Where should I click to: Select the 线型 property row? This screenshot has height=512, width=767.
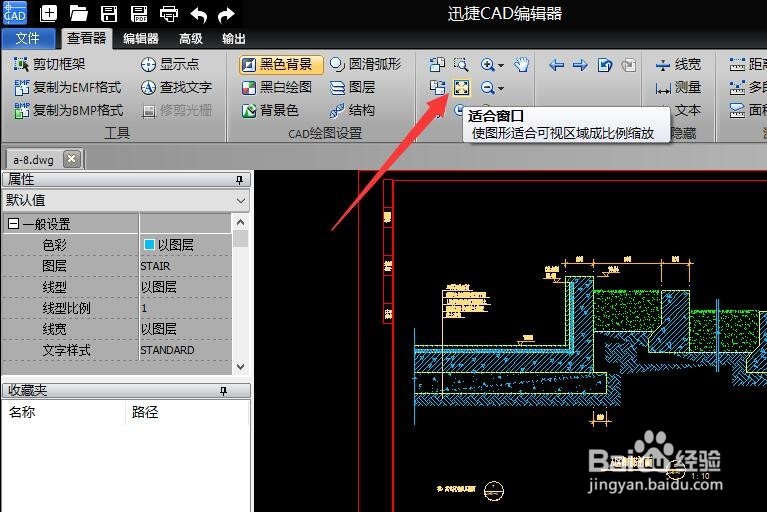(117, 287)
